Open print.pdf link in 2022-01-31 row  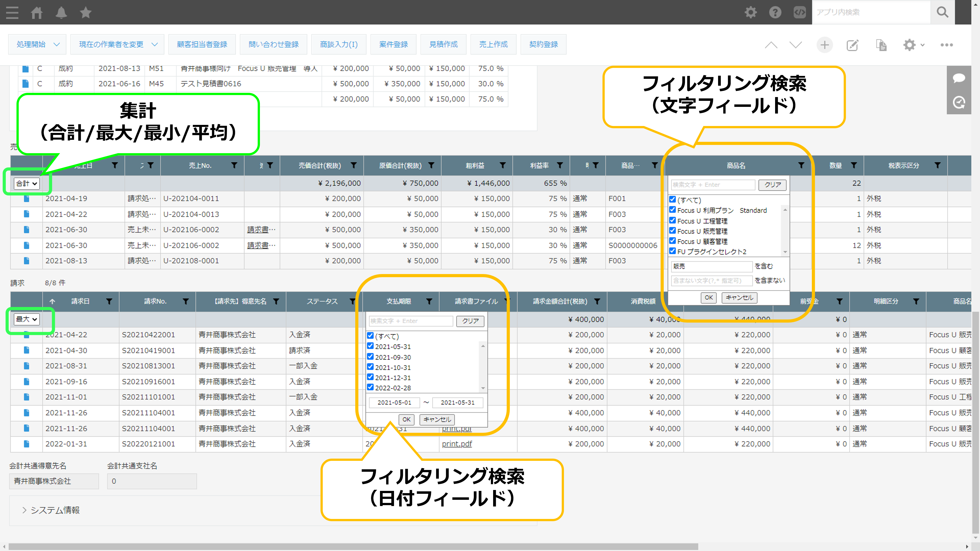click(457, 444)
